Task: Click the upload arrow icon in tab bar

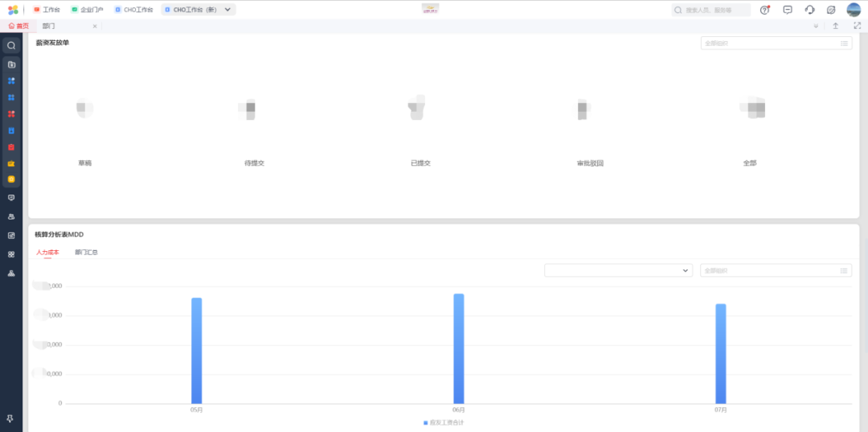Action: (x=836, y=26)
